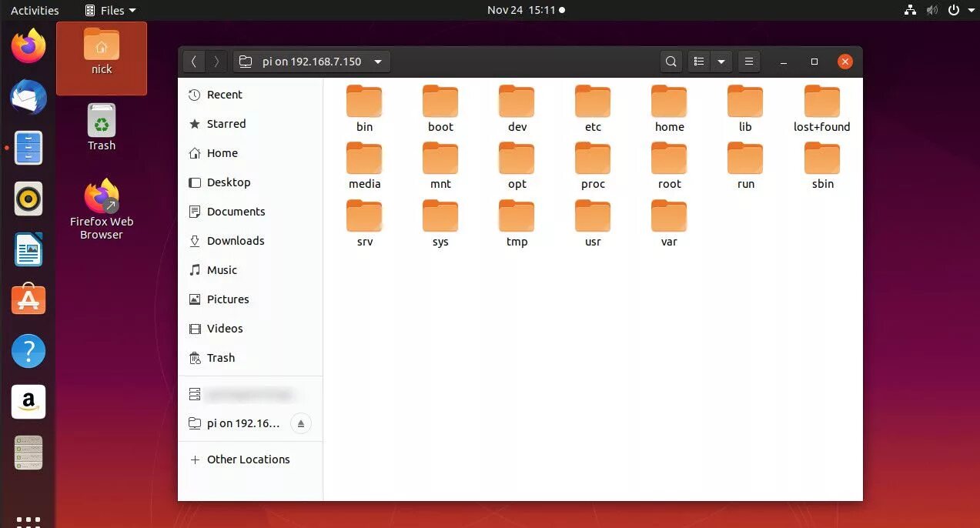Open view options dropdown arrow

721,62
